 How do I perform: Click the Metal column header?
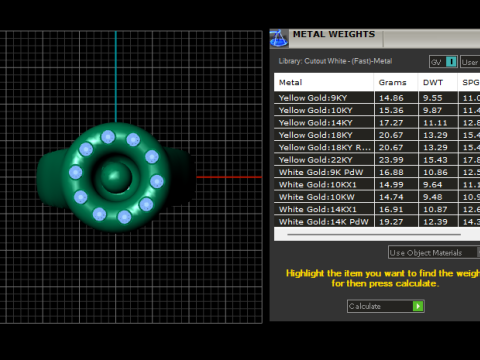pyautogui.click(x=324, y=82)
